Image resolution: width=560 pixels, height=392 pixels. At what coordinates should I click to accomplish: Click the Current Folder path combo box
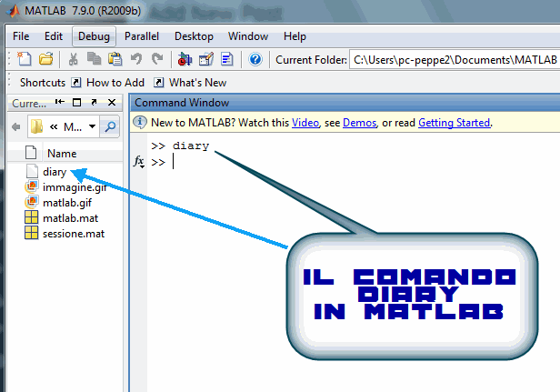click(x=455, y=60)
